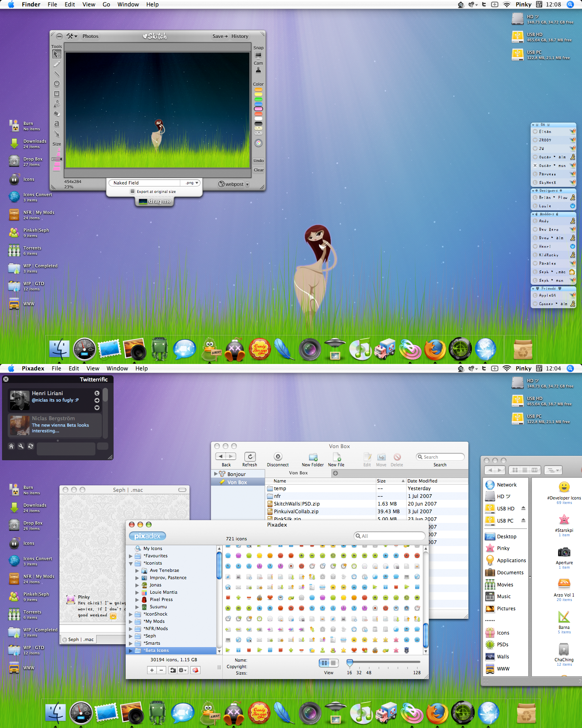Click the add tab plus in Von Box

point(335,473)
